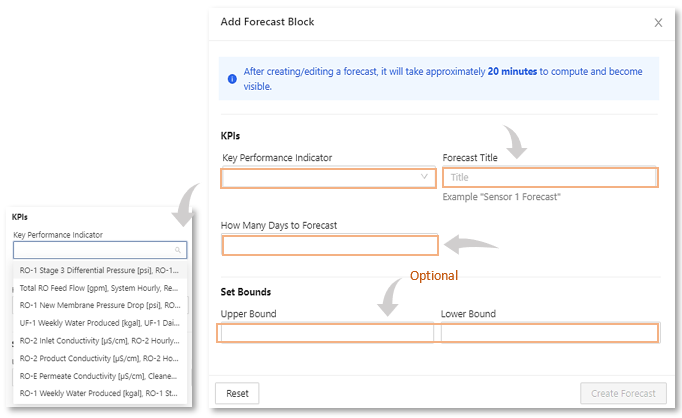This screenshot has height=418, width=682.
Task: Click the Create Forecast button
Action: point(621,393)
